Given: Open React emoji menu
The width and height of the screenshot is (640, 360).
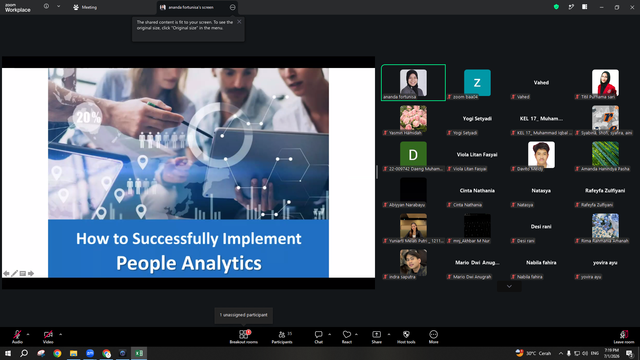Looking at the screenshot, I should click(x=347, y=337).
